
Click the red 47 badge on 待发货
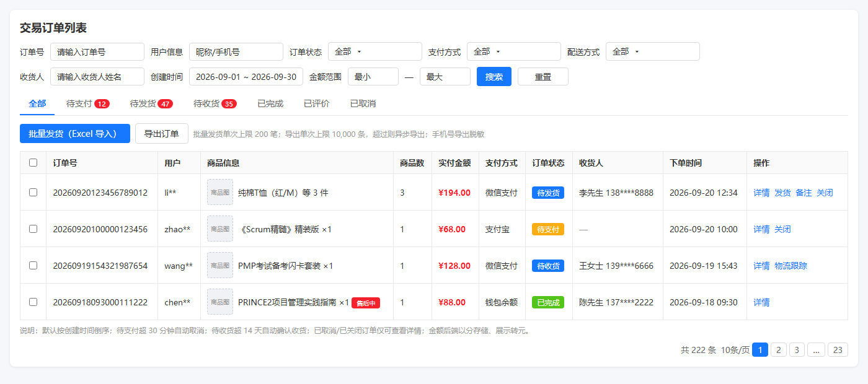165,103
